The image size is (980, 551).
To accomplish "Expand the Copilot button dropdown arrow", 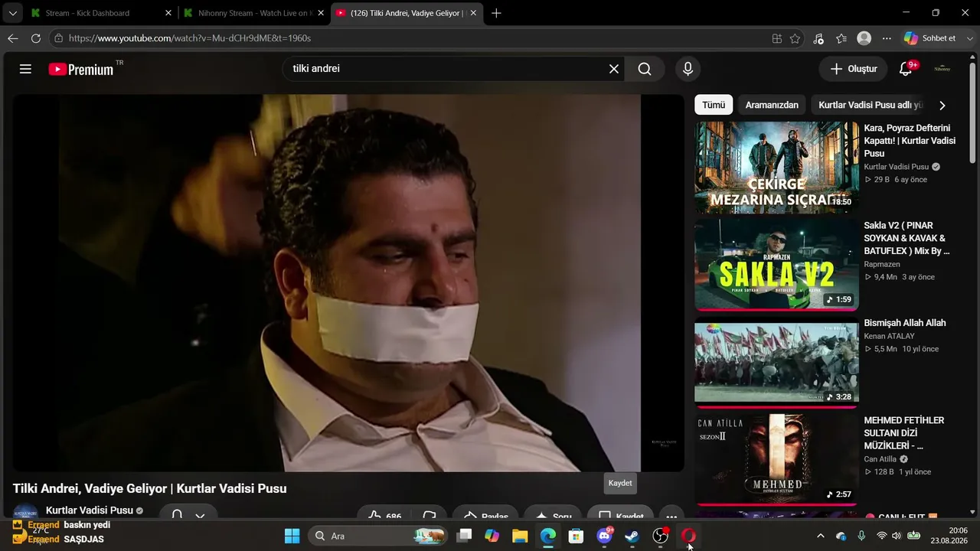I will 971,38.
